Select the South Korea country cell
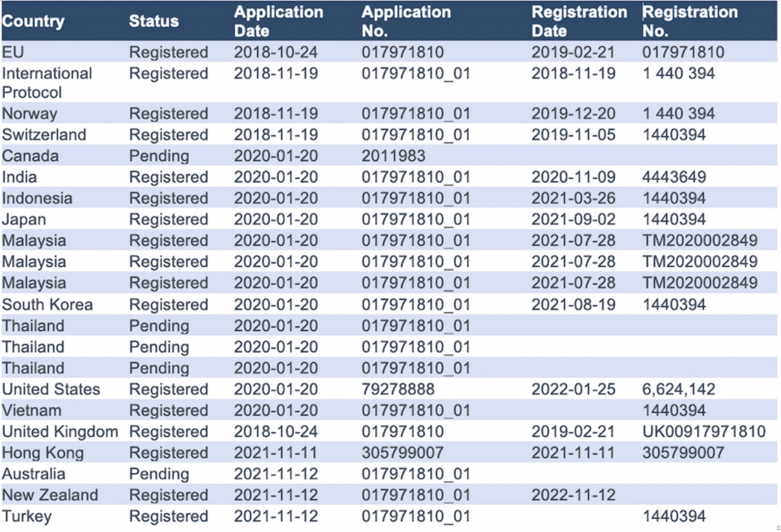The width and height of the screenshot is (781, 532). coord(47,305)
